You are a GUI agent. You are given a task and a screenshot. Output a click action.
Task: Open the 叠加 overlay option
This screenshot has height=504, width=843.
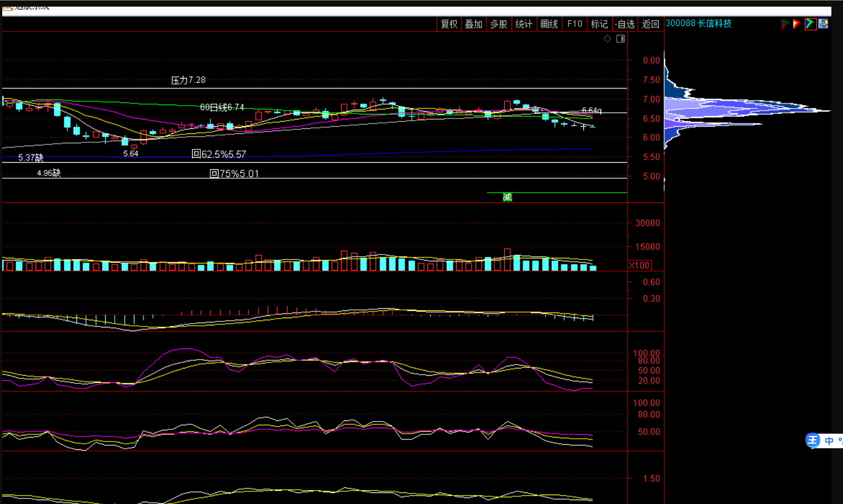click(x=473, y=24)
